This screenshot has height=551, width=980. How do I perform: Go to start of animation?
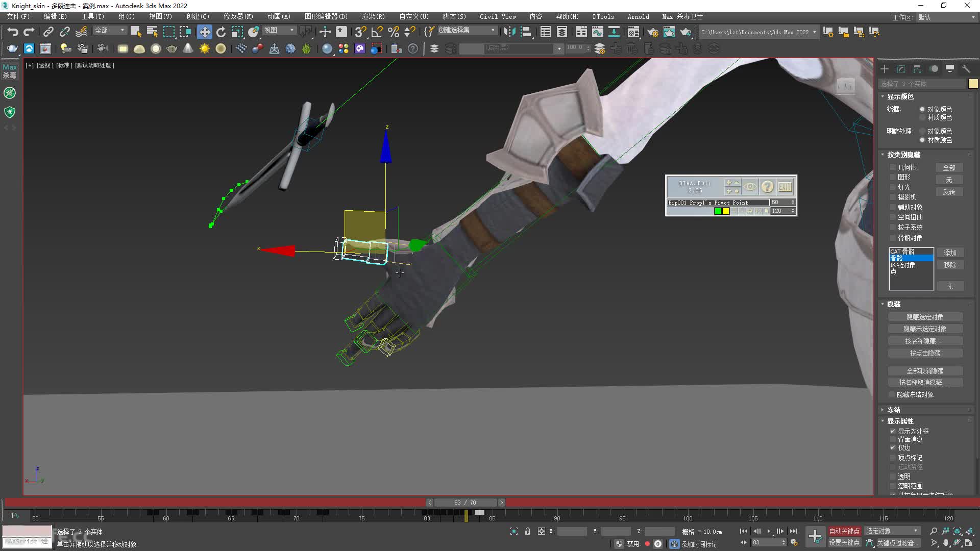[744, 531]
